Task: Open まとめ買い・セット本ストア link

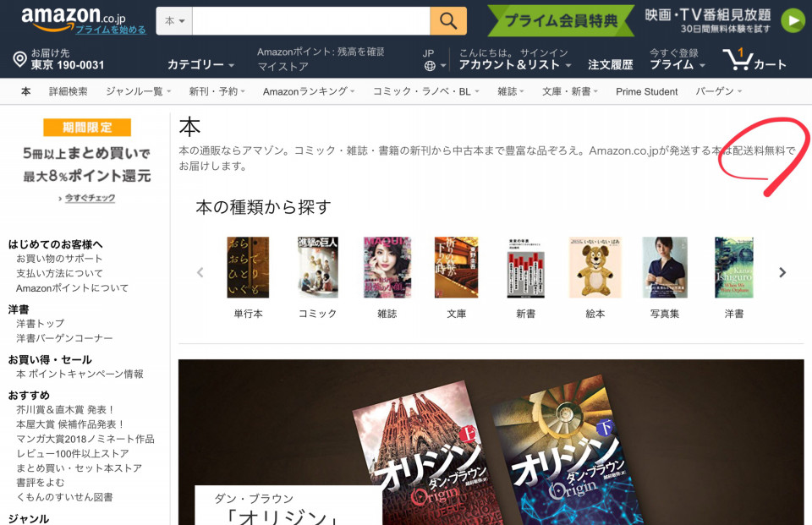Action: pyautogui.click(x=79, y=468)
